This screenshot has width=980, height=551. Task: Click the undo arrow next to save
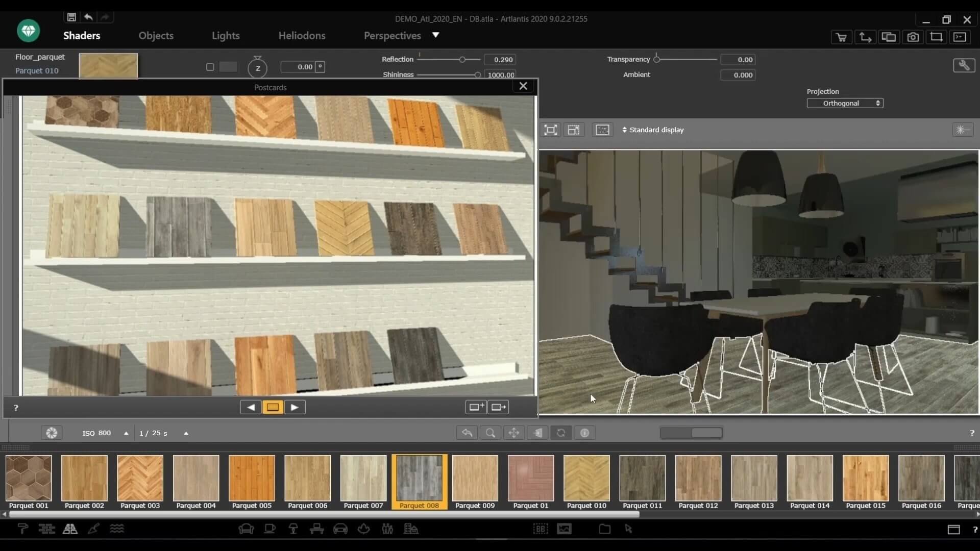point(88,17)
